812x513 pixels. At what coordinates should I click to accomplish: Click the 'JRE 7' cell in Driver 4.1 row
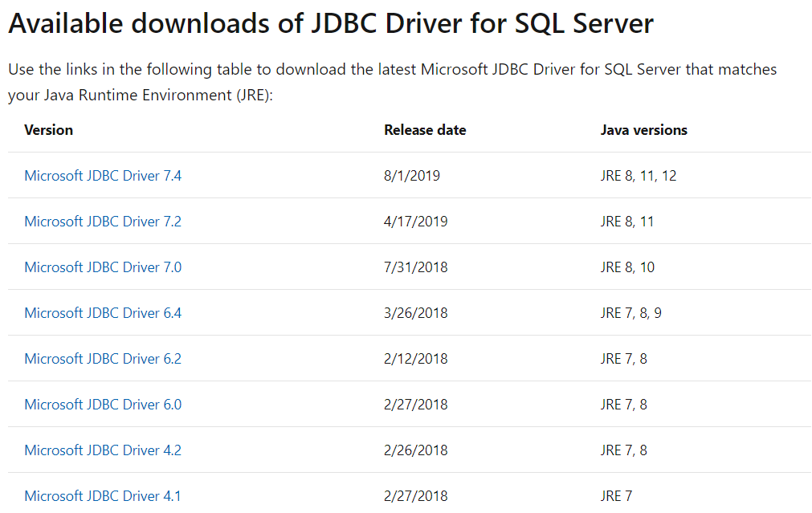[x=616, y=496]
